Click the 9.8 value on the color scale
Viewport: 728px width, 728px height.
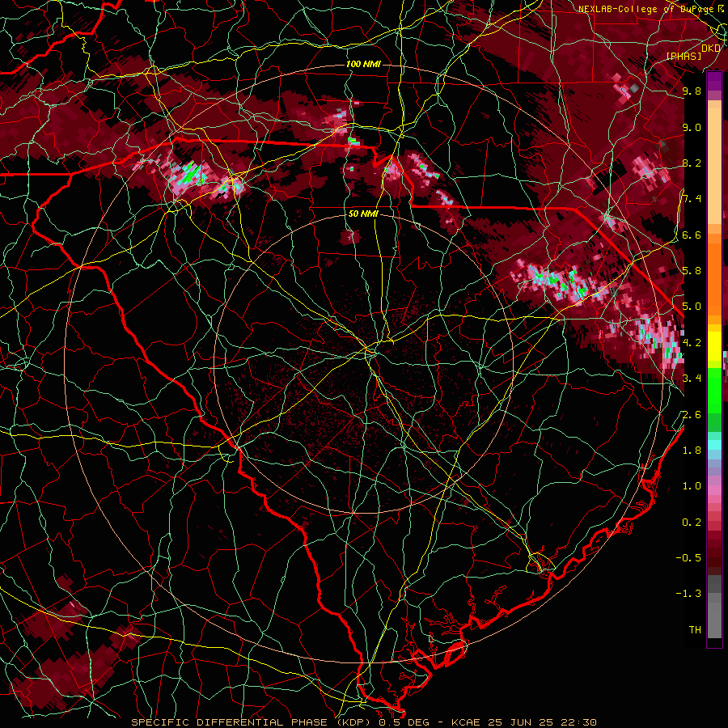(x=692, y=91)
